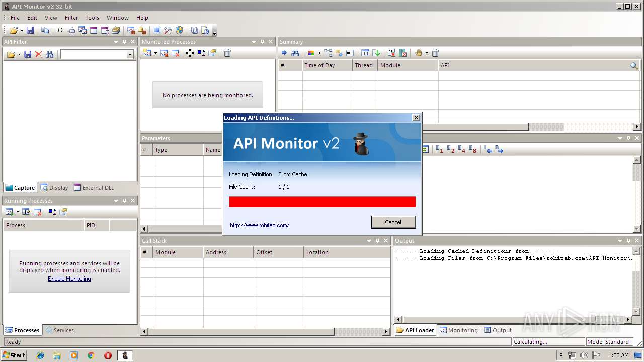Image resolution: width=644 pixels, height=362 pixels.
Task: Close the Loading API Definitions dialog
Action: (x=416, y=118)
